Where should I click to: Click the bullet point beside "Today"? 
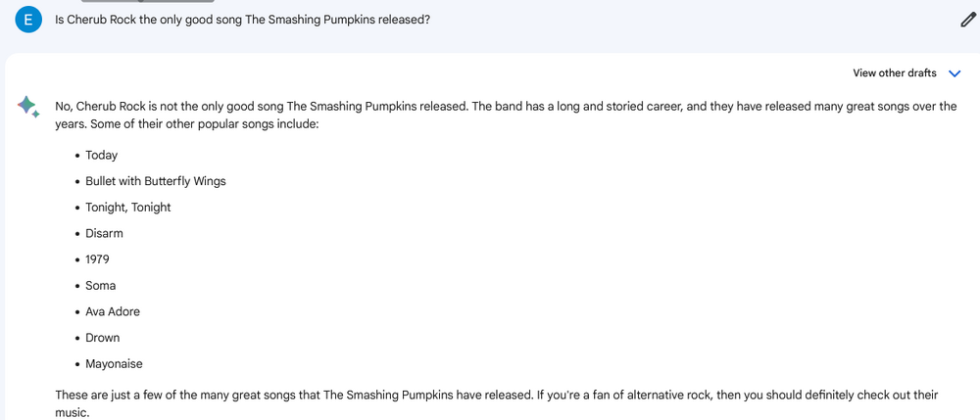[x=76, y=156]
